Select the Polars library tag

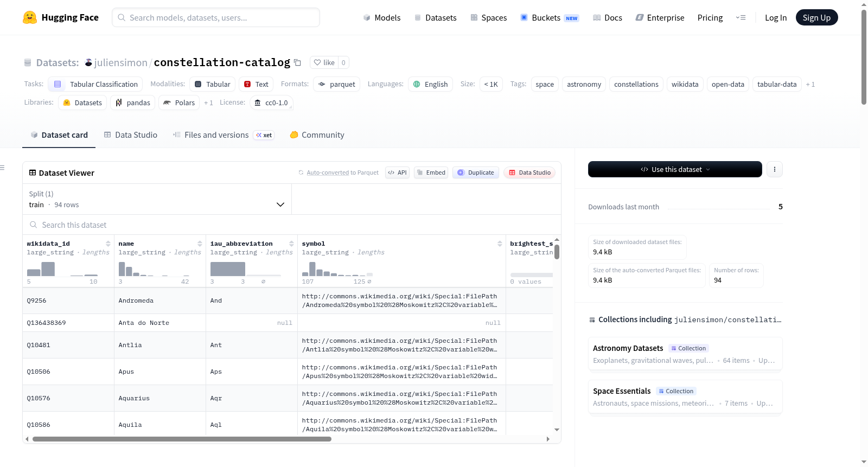(x=179, y=103)
